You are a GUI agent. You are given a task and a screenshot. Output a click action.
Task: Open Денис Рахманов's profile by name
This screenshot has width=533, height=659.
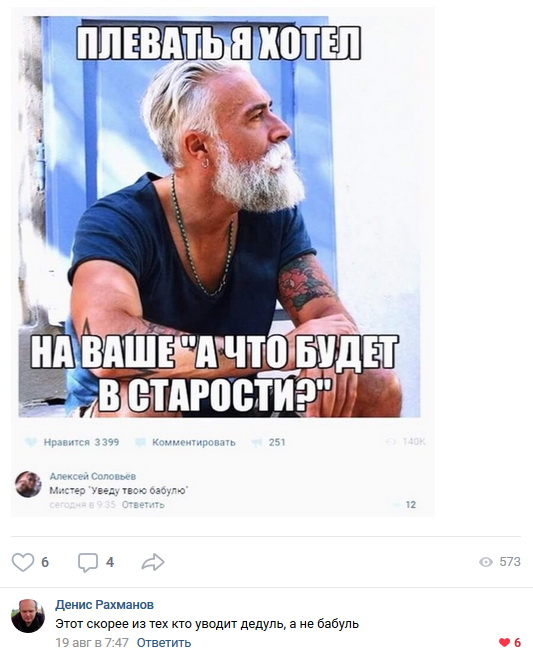[x=104, y=604]
